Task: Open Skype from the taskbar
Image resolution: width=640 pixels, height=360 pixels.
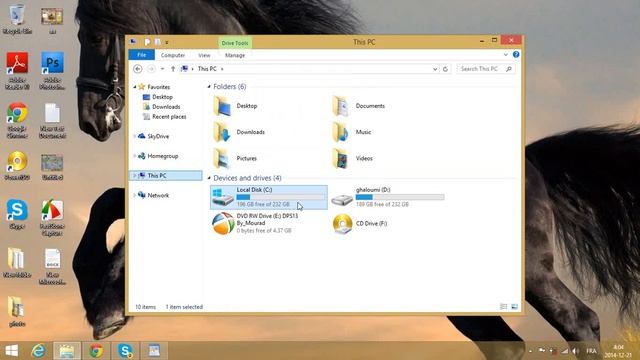Action: 125,351
